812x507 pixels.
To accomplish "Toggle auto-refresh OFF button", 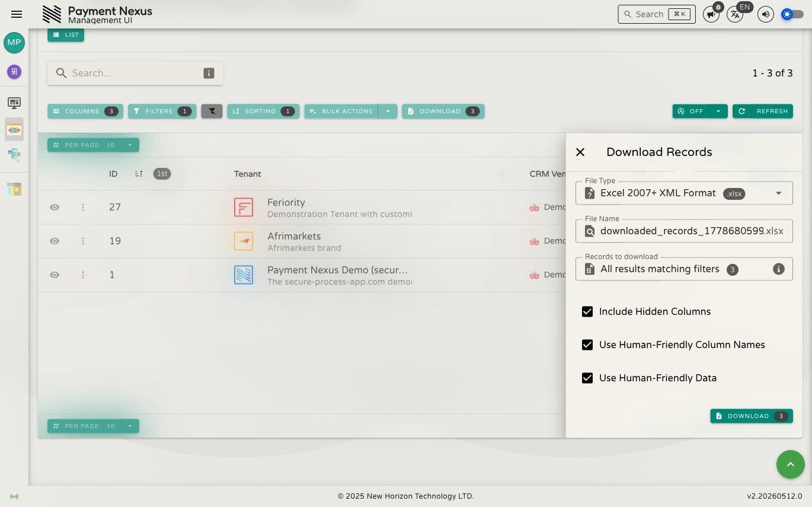I will tap(690, 111).
